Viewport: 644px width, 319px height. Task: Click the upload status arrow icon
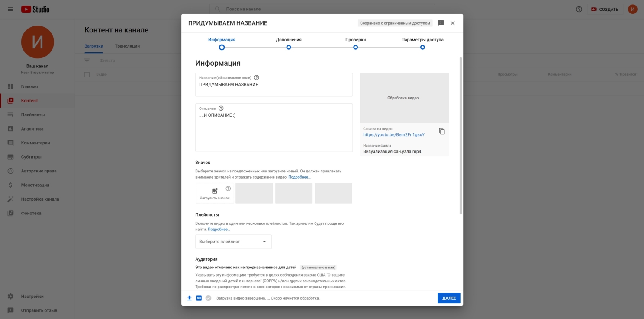[x=190, y=298]
